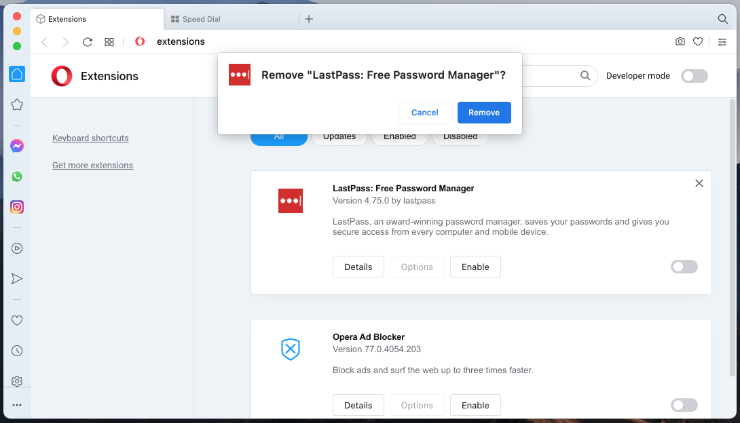This screenshot has height=423, width=740.
Task: Click the Opera Ad Blocker shield icon
Action: tap(290, 349)
